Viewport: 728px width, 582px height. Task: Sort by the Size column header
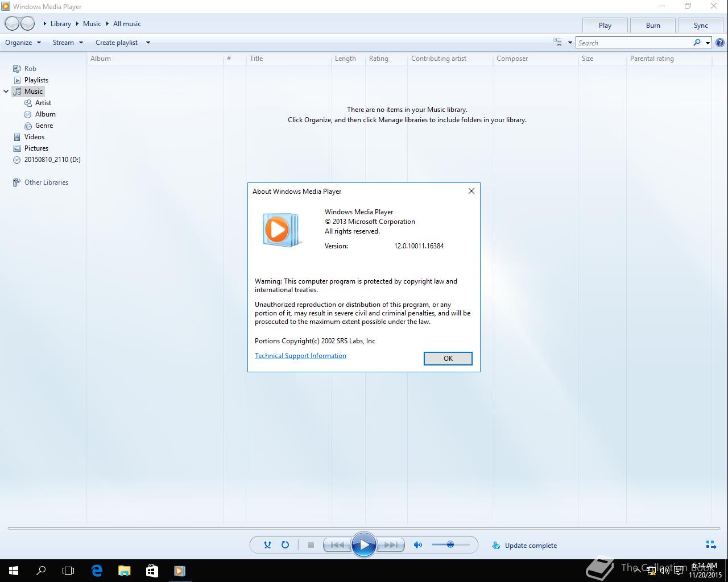pos(602,59)
